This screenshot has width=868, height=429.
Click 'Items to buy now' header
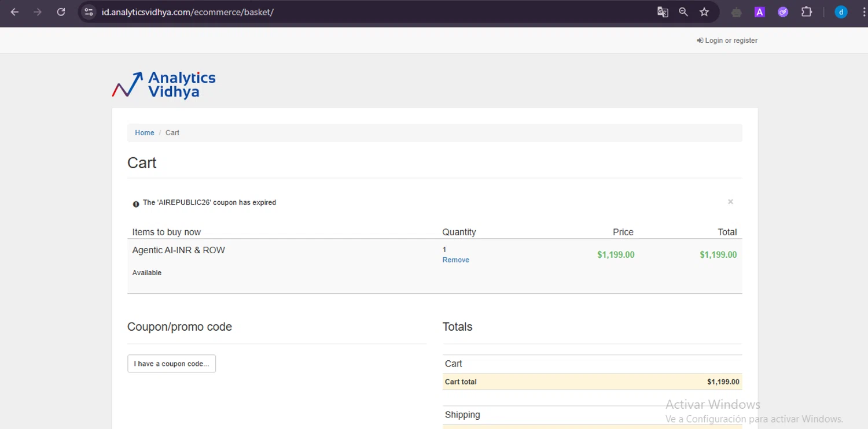click(167, 232)
